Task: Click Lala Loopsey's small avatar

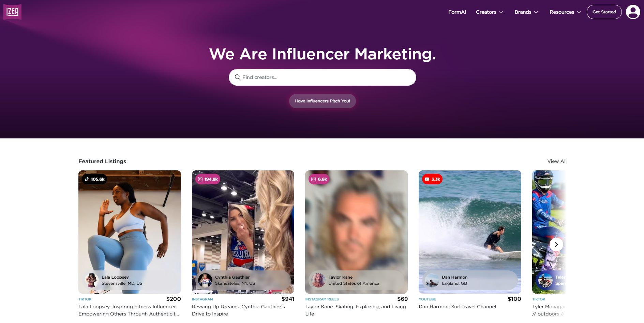Action: click(91, 280)
